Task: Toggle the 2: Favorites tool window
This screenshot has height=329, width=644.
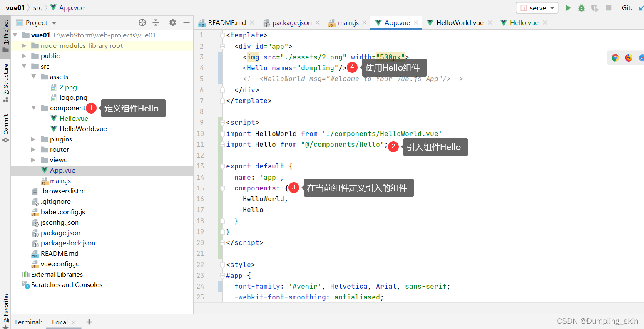Action: [x=5, y=310]
